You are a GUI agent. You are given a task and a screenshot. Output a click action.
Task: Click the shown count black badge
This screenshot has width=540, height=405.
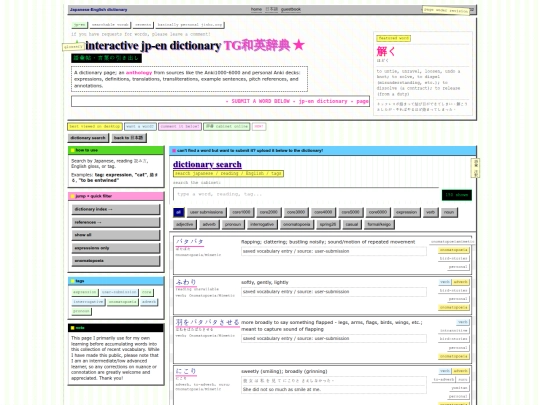[x=457, y=195]
